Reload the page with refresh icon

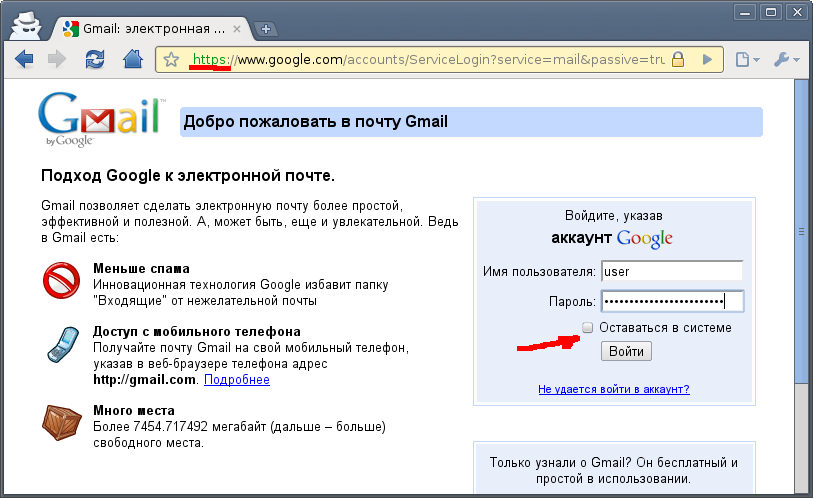[95, 60]
